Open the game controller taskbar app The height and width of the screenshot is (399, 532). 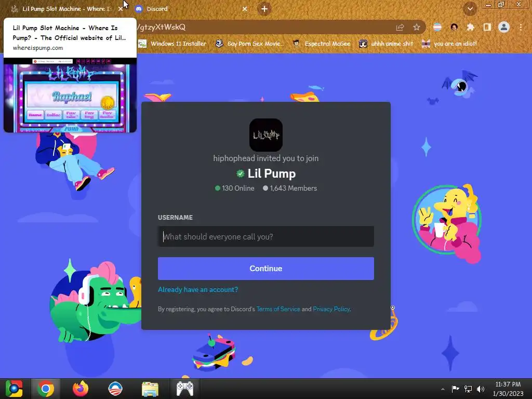tap(184, 389)
